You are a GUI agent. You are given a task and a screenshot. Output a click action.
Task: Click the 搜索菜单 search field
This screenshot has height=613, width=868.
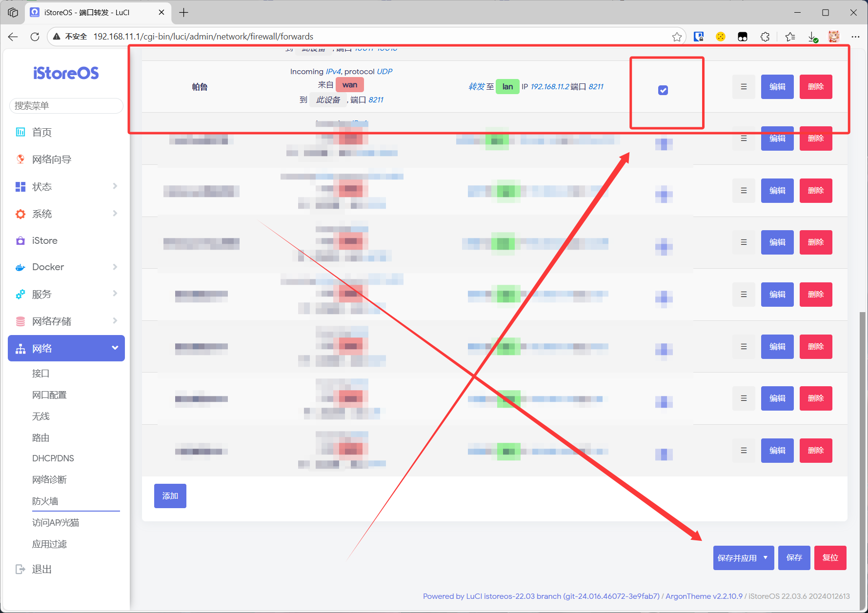click(66, 106)
